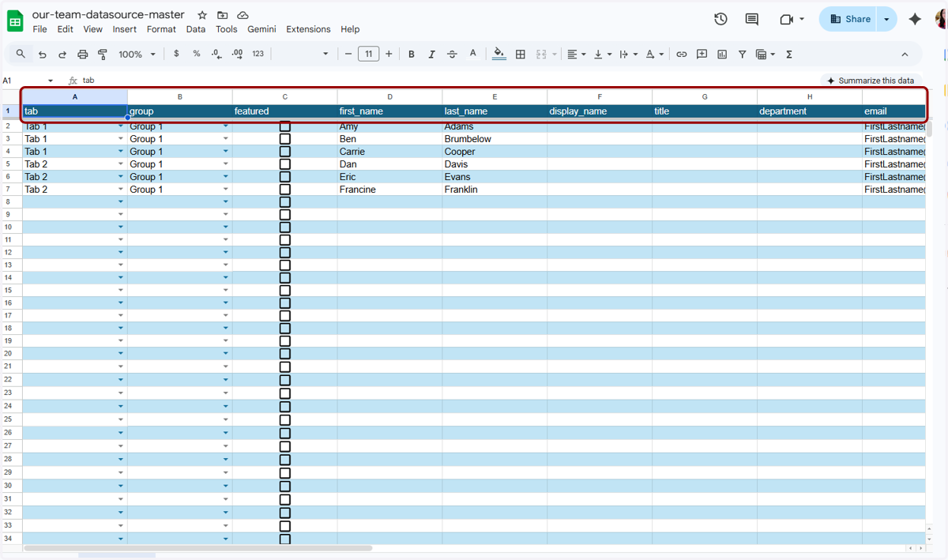
Task: Click the Undo arrow icon
Action: 42,54
